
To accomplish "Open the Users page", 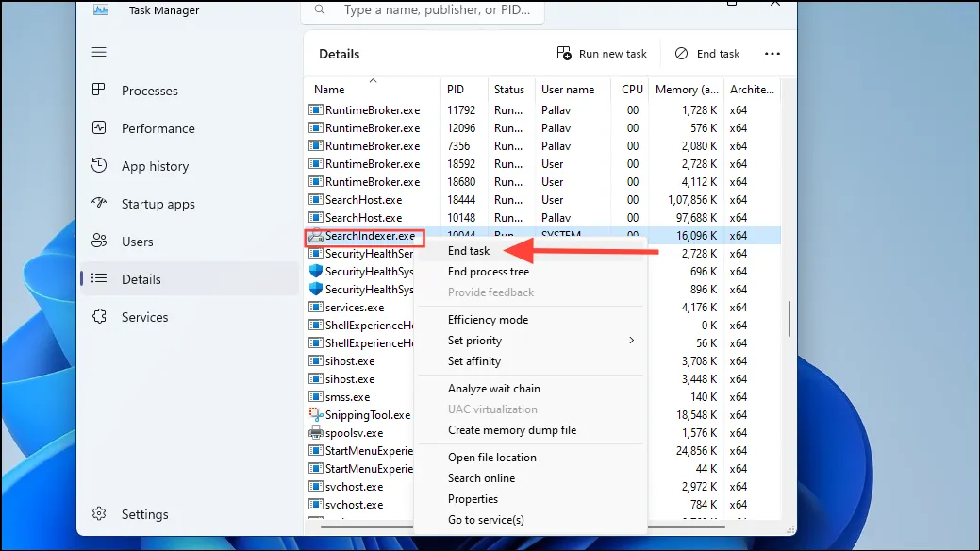I will (x=190, y=242).
